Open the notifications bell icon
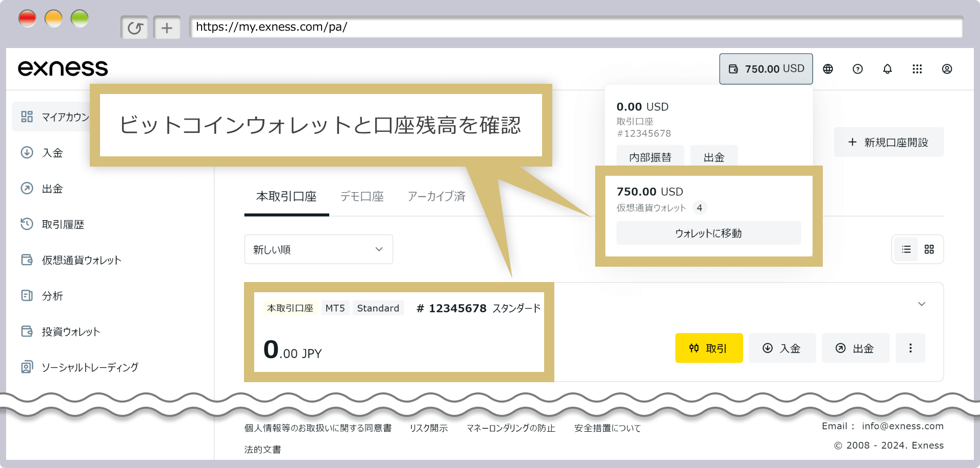 click(x=888, y=69)
